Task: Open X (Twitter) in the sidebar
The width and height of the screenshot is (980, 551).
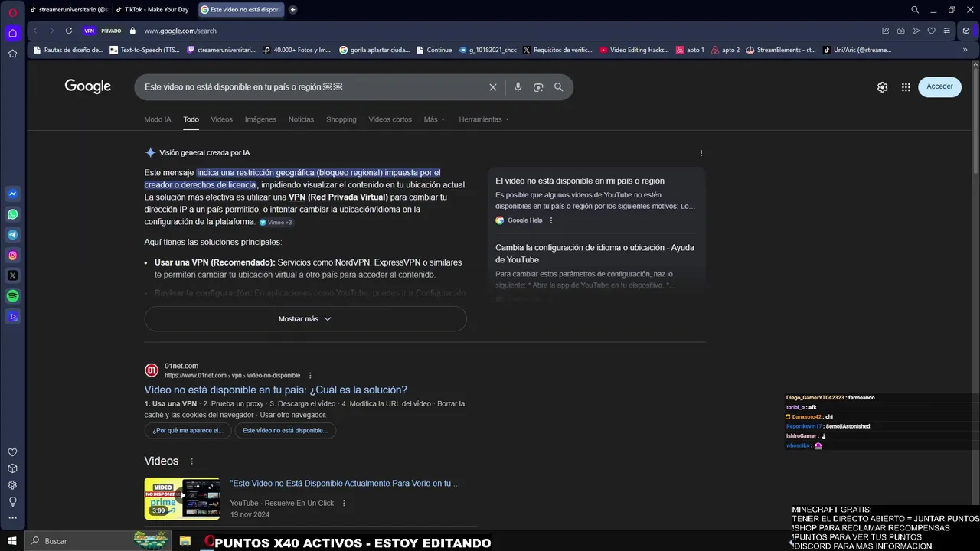Action: pos(13,275)
